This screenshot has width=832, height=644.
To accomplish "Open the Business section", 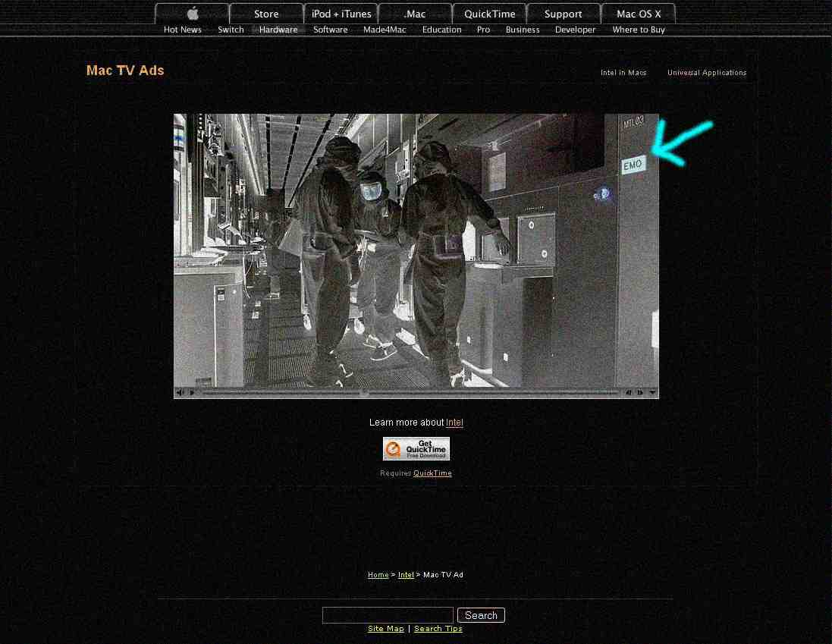I will [x=523, y=30].
